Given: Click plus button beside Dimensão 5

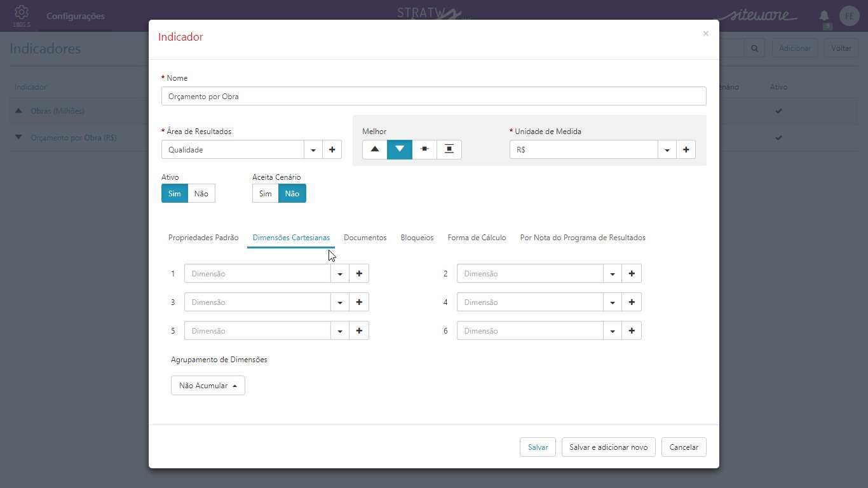Looking at the screenshot, I should (x=359, y=331).
